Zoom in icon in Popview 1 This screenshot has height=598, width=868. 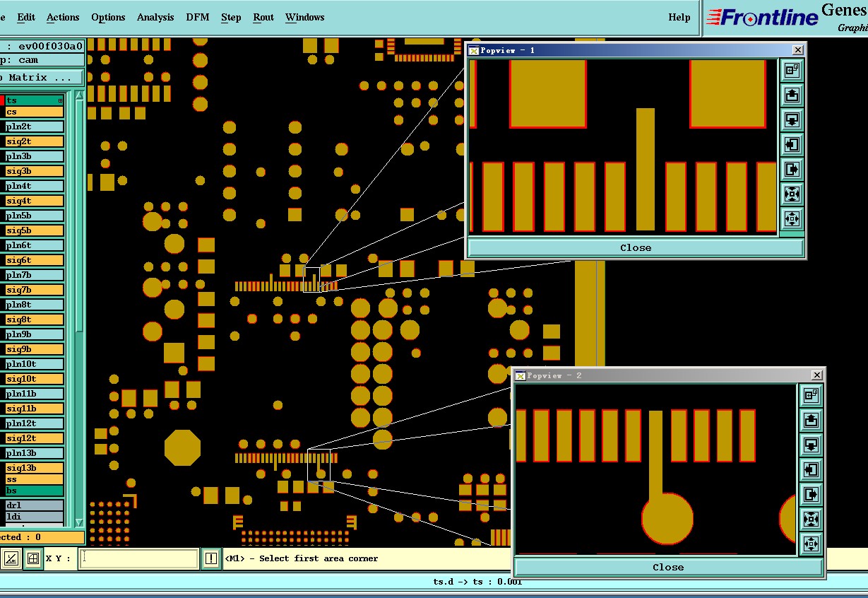(x=792, y=194)
